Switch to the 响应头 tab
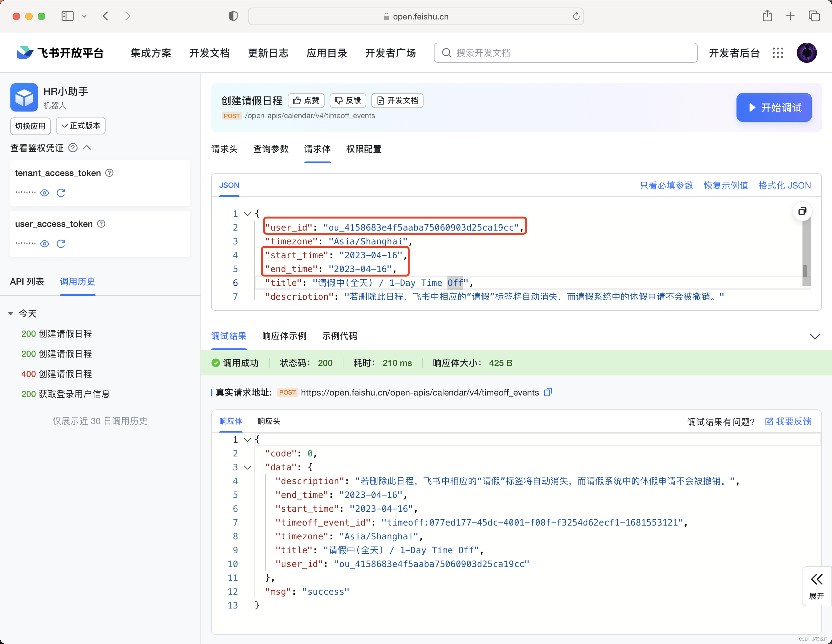832x644 pixels. pyautogui.click(x=269, y=421)
